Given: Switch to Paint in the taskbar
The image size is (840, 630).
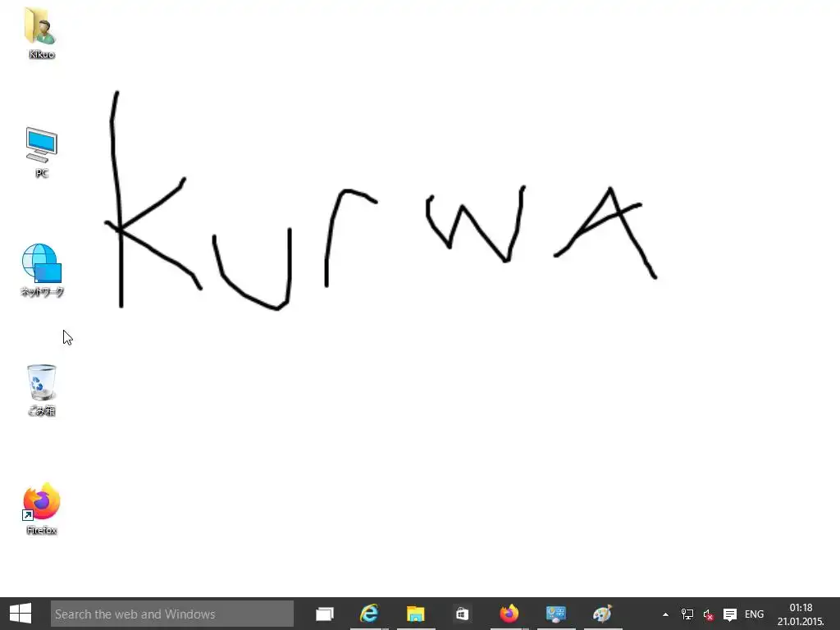Looking at the screenshot, I should pos(602,614).
